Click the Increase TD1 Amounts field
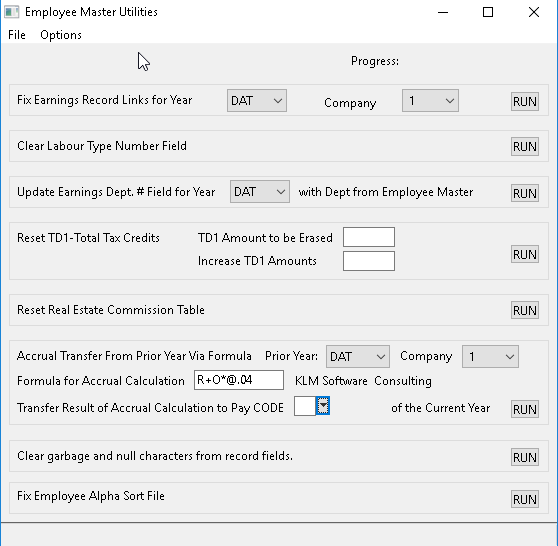The width and height of the screenshot is (558, 546). click(369, 261)
